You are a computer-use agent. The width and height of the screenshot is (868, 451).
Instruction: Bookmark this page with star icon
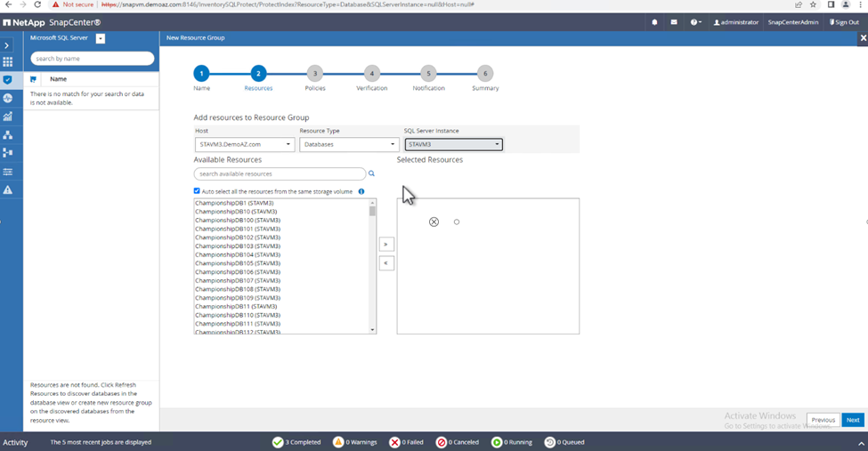813,4
